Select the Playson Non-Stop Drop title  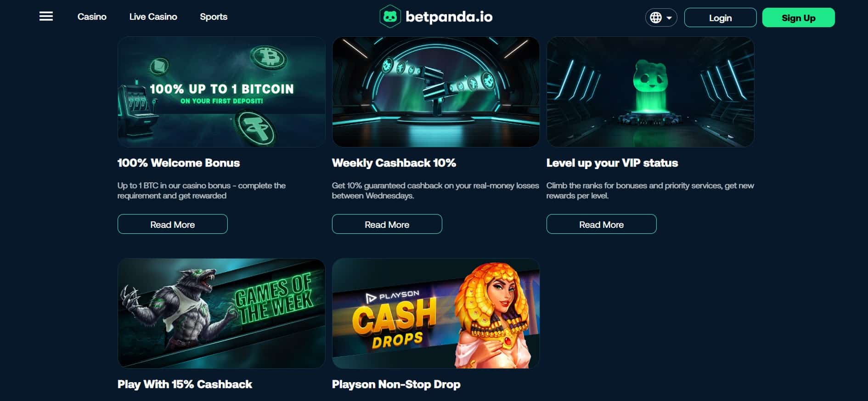(396, 384)
